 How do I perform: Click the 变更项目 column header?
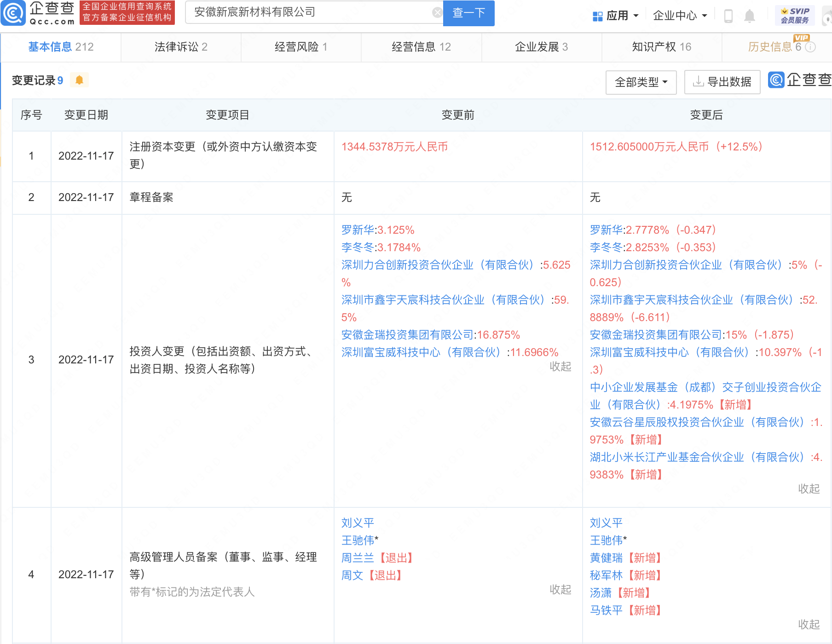pos(227,115)
